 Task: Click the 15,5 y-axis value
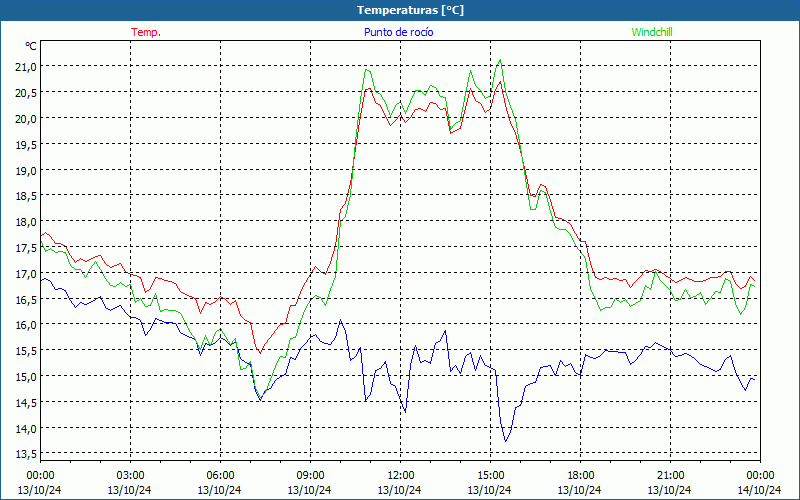(x=26, y=351)
